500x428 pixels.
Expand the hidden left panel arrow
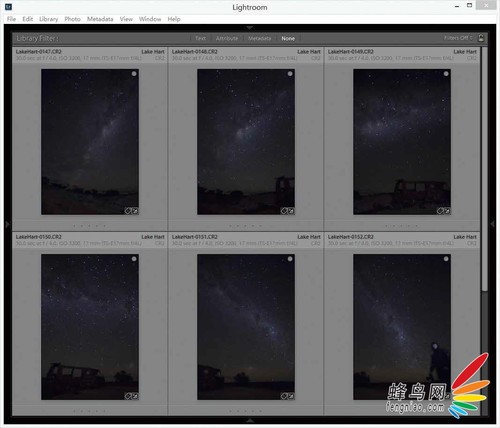[7, 224]
